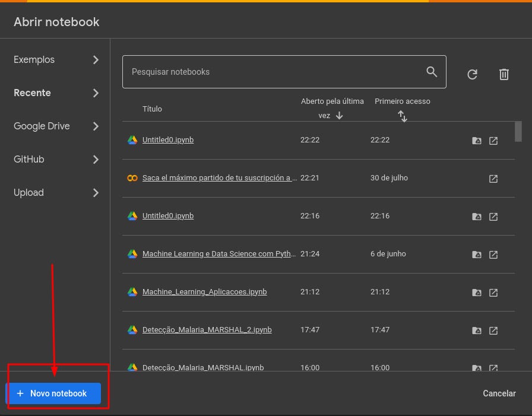Open Machine Learning e Data Science in new tab
This screenshot has width=532, height=416.
coord(493,254)
